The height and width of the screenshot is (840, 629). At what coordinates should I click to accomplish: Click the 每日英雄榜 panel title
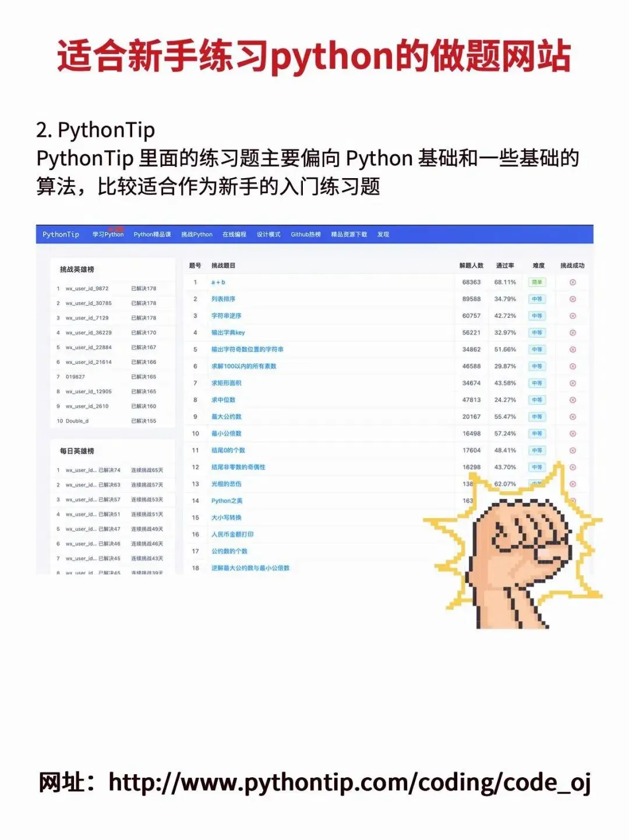(x=77, y=452)
